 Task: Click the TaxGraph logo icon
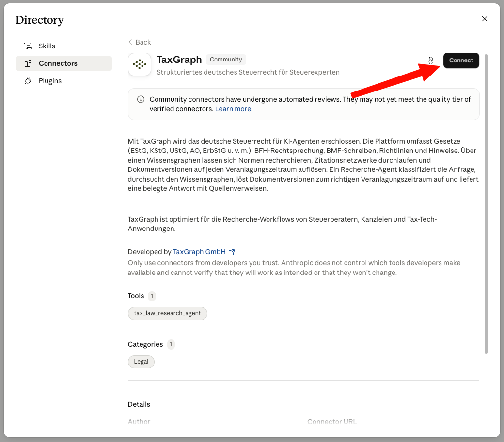(140, 64)
